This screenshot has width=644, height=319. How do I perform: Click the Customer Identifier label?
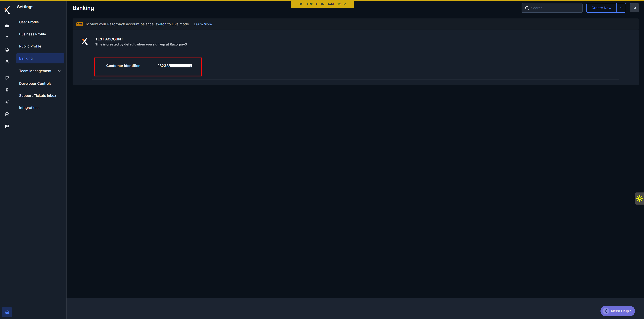click(123, 66)
